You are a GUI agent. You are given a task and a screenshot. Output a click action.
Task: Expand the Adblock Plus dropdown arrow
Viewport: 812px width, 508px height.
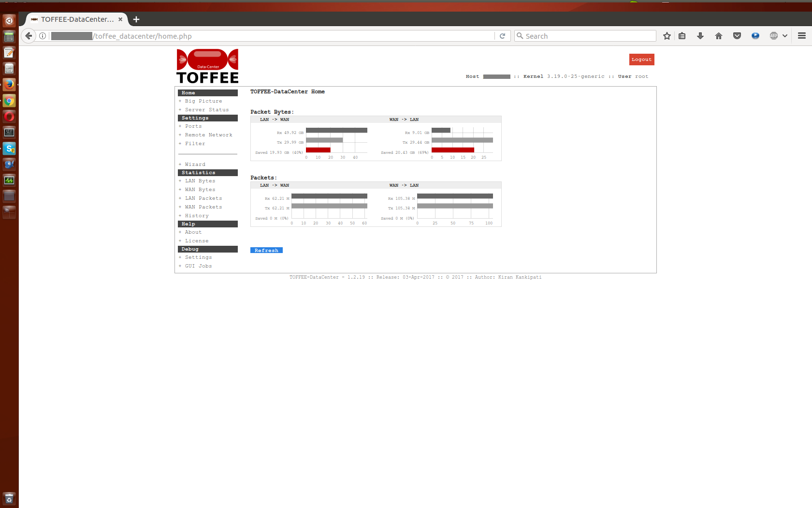pos(785,36)
